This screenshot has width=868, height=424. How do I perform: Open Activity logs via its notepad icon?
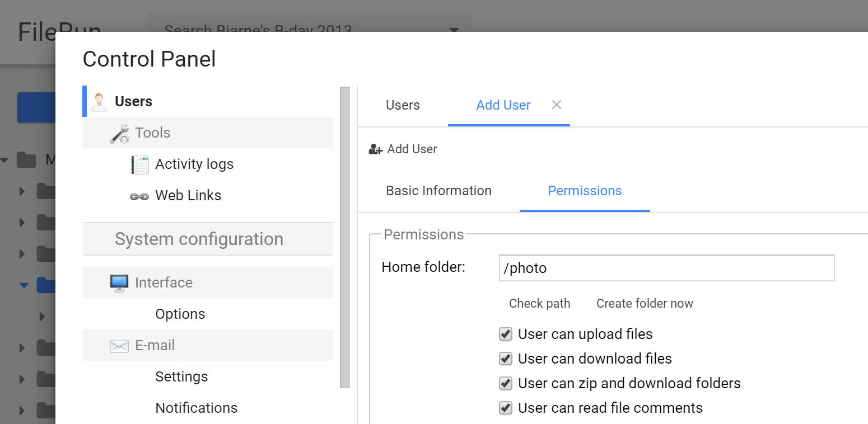point(139,164)
